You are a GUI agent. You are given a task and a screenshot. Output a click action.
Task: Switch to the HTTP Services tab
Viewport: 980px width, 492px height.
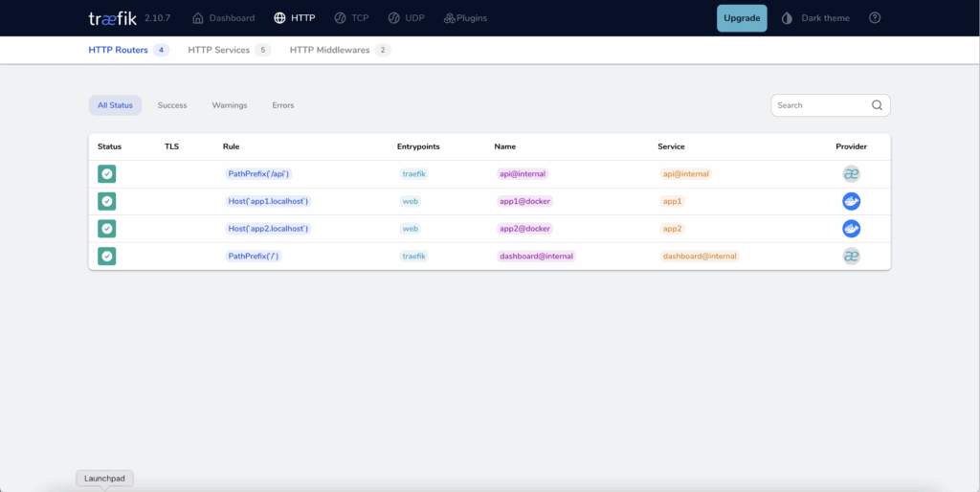click(x=230, y=50)
